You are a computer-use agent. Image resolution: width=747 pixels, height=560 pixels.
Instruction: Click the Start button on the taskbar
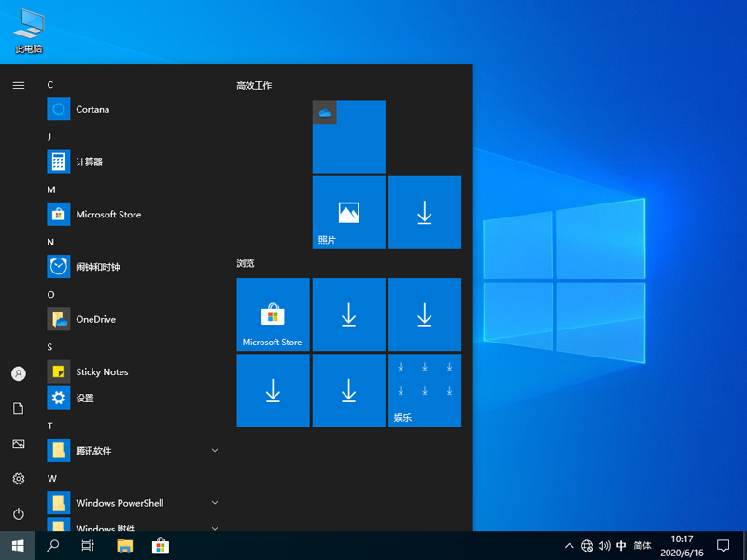pos(18,546)
